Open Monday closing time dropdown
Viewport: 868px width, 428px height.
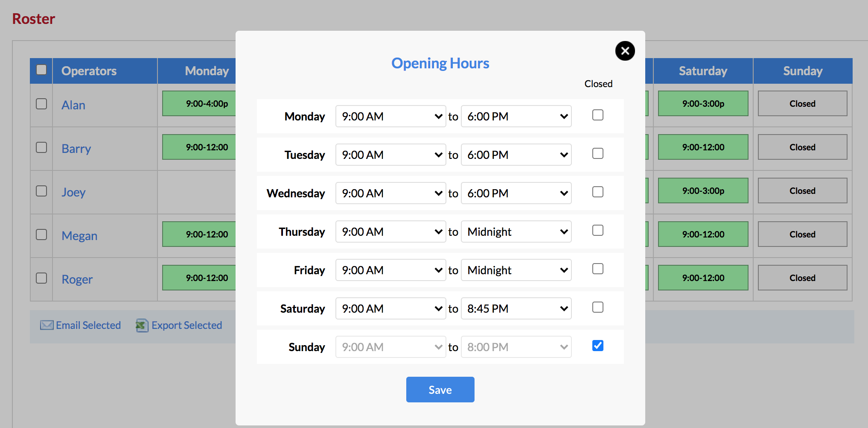point(516,116)
